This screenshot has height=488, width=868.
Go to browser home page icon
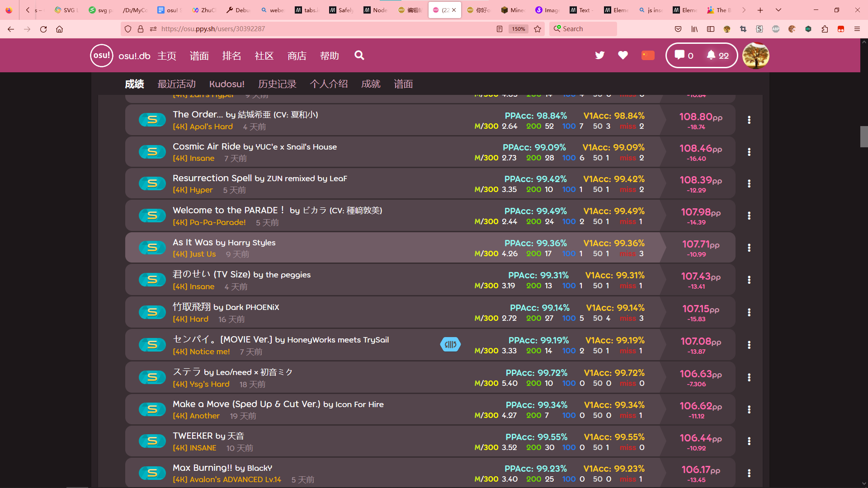(x=59, y=29)
